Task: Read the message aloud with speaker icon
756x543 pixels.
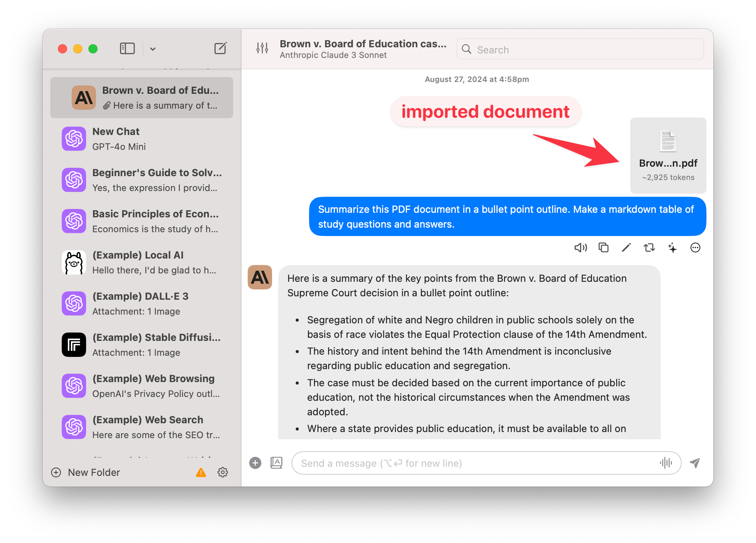Action: coord(581,248)
